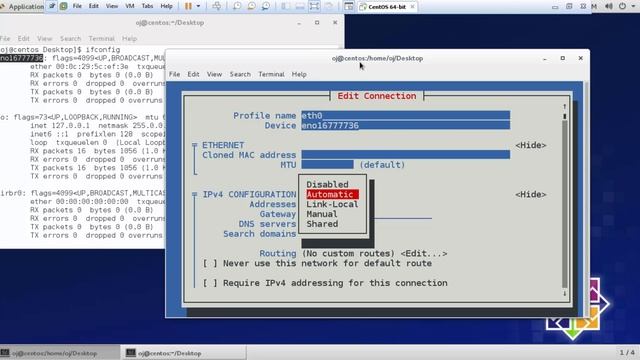640x360 pixels.
Task: Switch to oj@centos:~/Desktop taskbar item
Action: pos(184,353)
